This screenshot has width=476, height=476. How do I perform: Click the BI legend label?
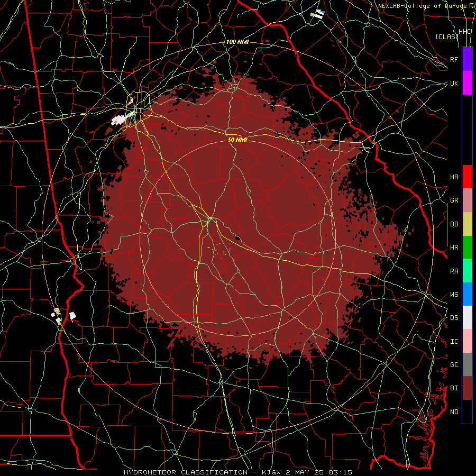(x=454, y=388)
